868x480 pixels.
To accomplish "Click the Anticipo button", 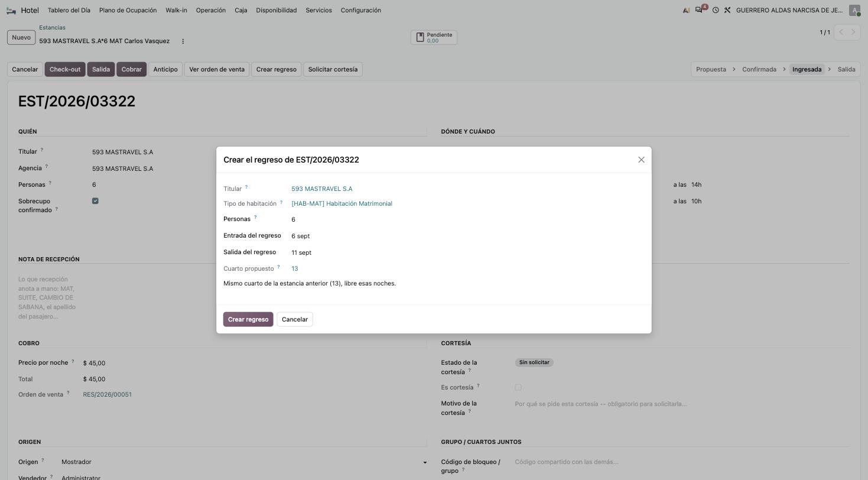I will [x=165, y=69].
